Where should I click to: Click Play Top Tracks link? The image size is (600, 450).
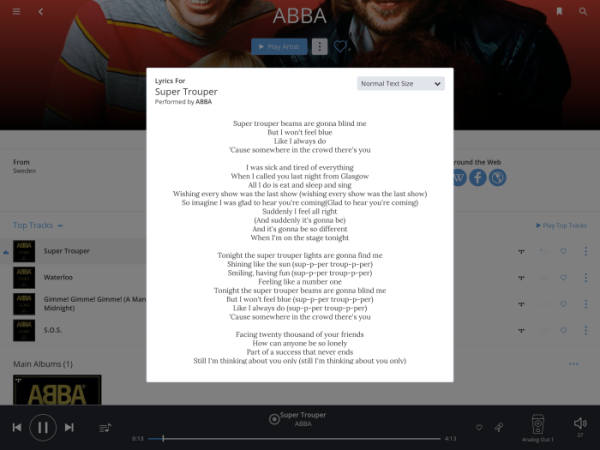coord(561,225)
